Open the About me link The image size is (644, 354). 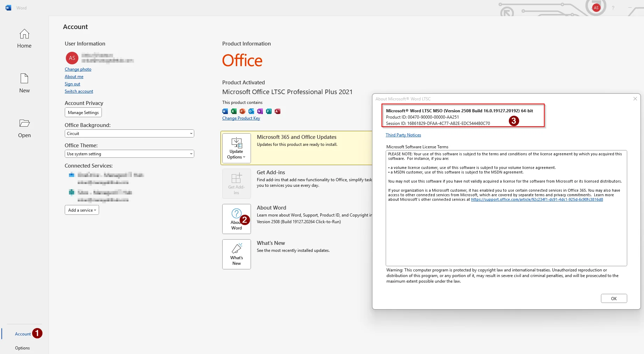[x=74, y=77]
